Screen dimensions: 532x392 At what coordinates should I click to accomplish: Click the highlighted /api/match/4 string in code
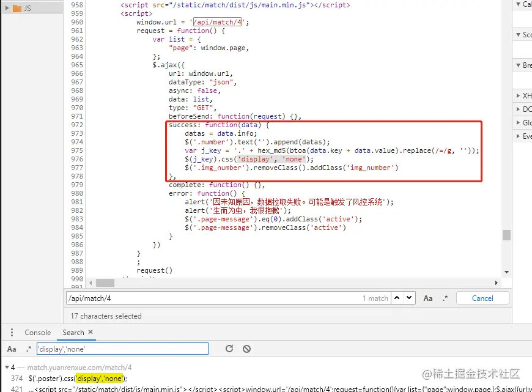218,22
